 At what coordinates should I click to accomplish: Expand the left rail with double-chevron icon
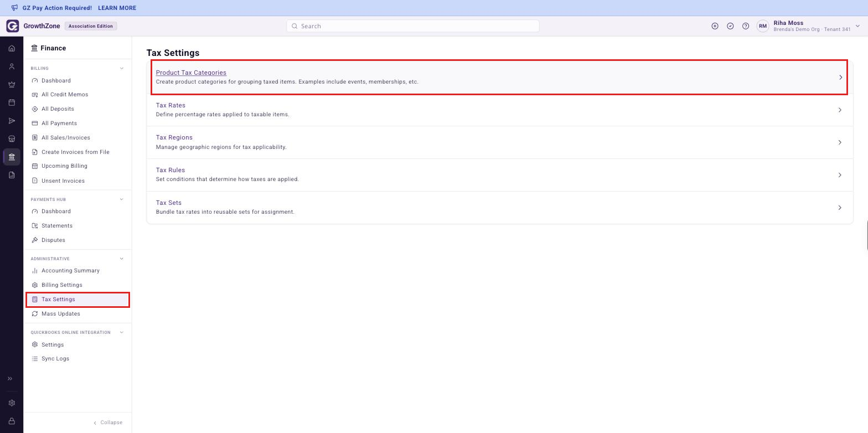coord(10,379)
